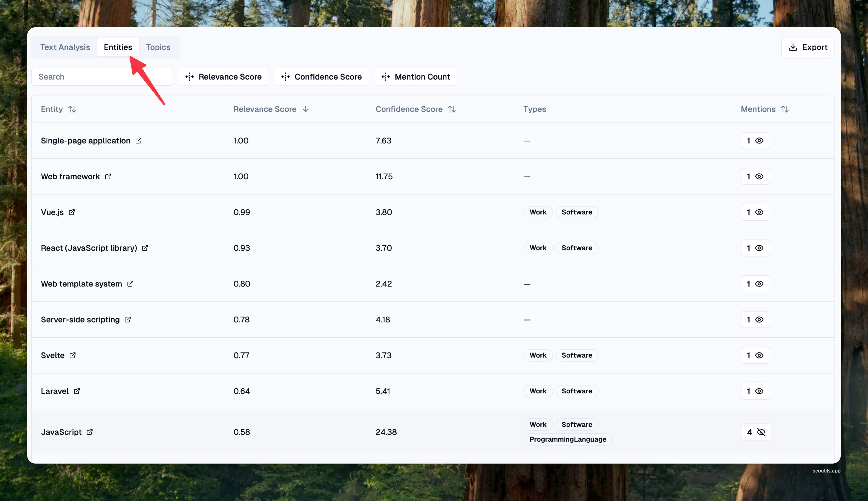Open external link icon beside Web framework

click(108, 176)
